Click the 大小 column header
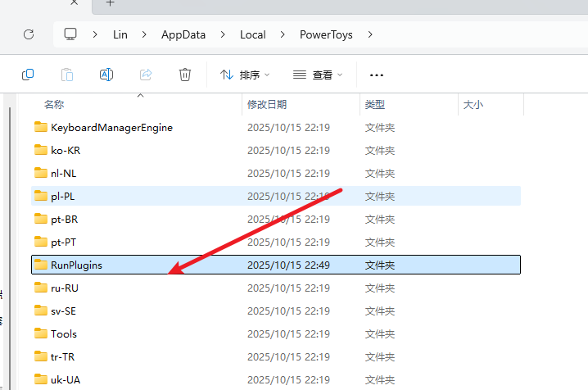Viewport: 588px width, 390px height. point(473,105)
